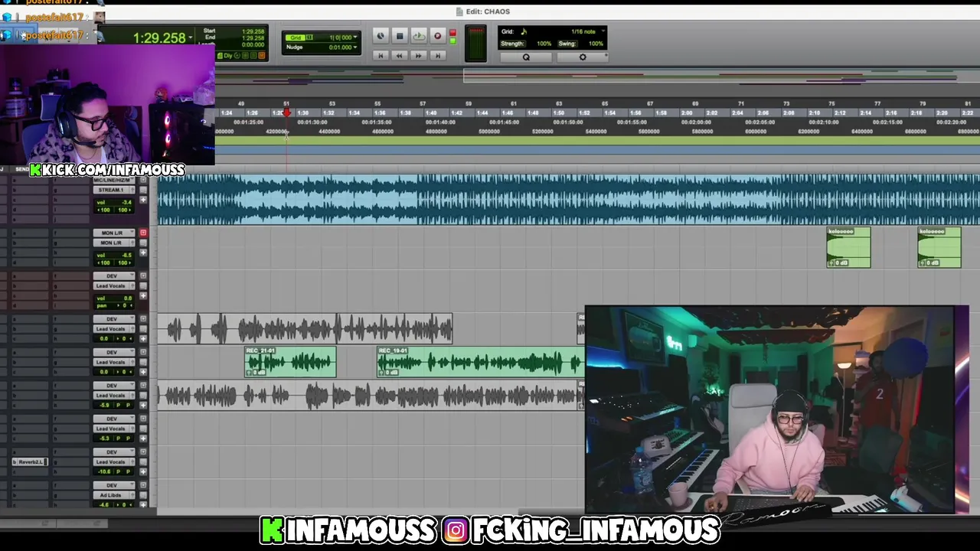Click the musical note icon beside Grid

[x=524, y=31]
